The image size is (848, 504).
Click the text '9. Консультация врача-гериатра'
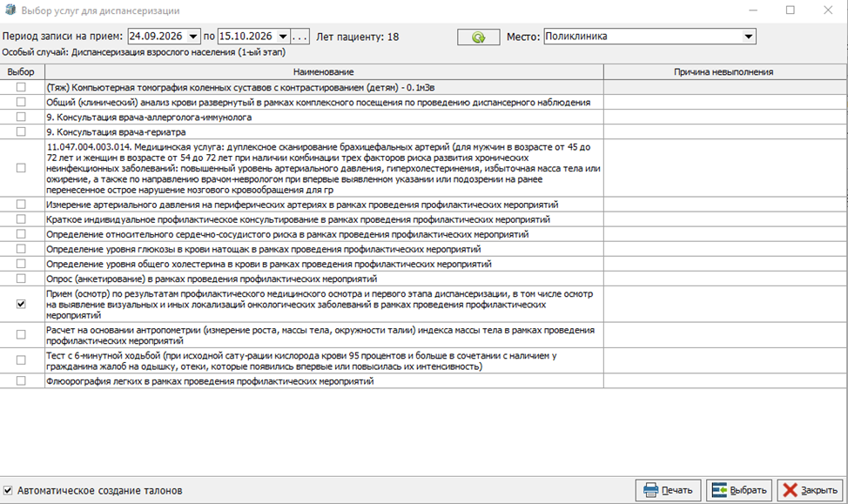(x=117, y=132)
